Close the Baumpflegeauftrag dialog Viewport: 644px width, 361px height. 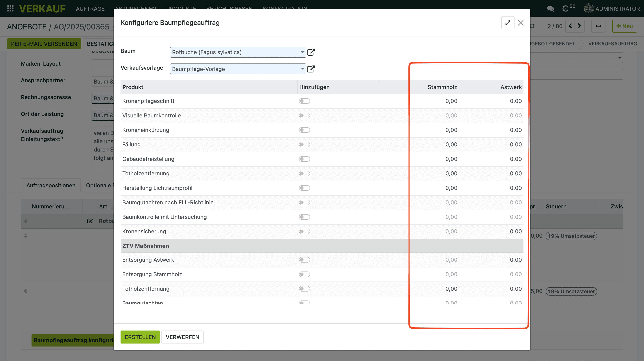tap(520, 23)
